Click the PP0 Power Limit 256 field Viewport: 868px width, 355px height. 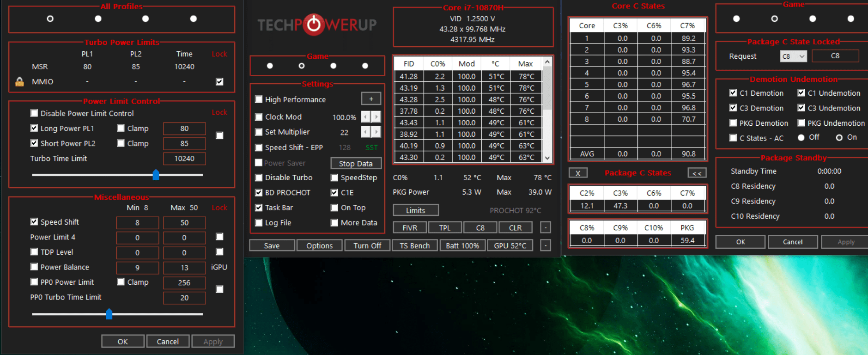[184, 282]
